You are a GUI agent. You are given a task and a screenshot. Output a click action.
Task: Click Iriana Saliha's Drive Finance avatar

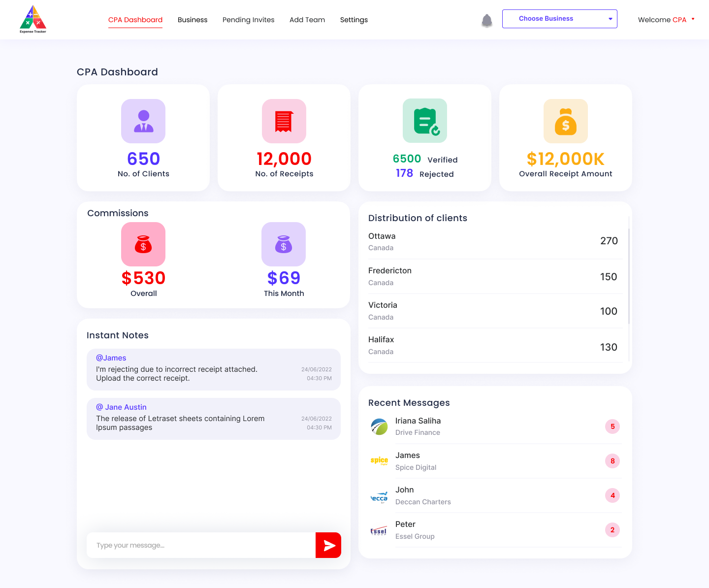(x=379, y=426)
